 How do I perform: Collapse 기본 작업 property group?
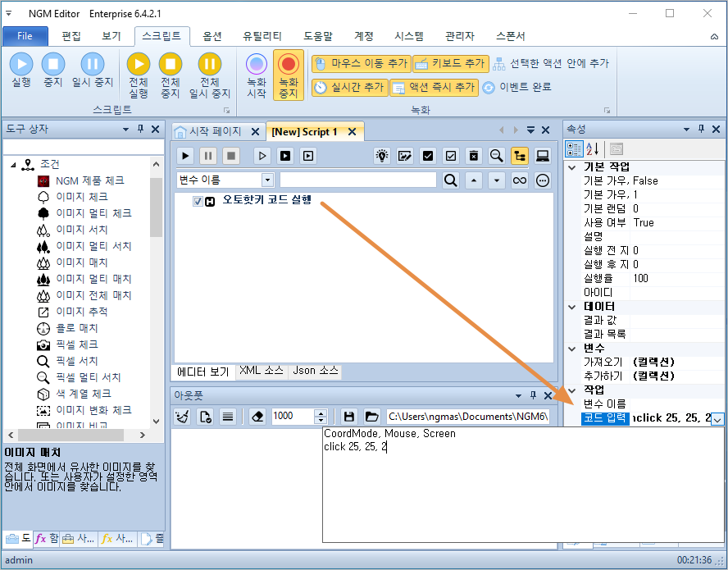572,167
